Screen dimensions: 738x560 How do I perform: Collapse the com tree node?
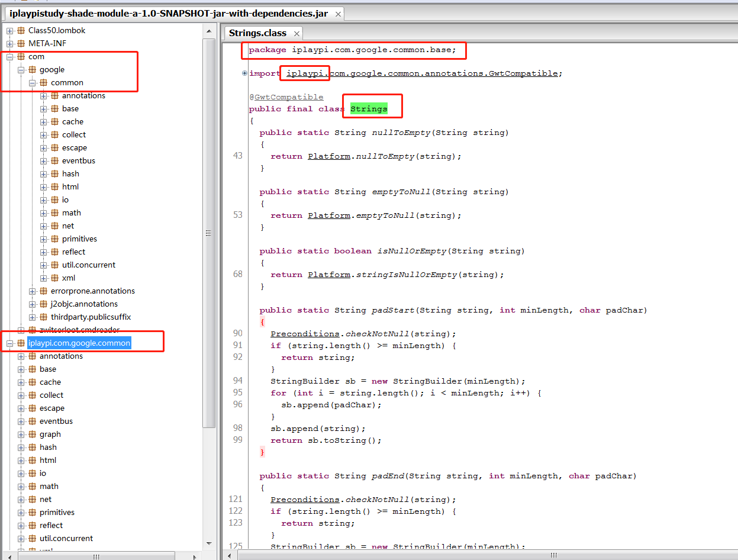(x=9, y=56)
